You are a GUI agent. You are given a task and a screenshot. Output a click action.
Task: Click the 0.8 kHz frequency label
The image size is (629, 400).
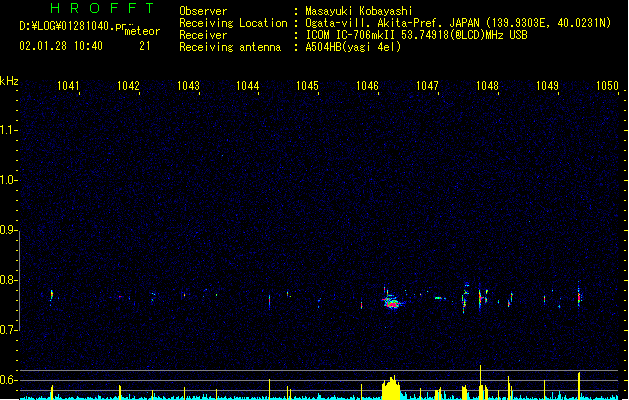[8, 280]
